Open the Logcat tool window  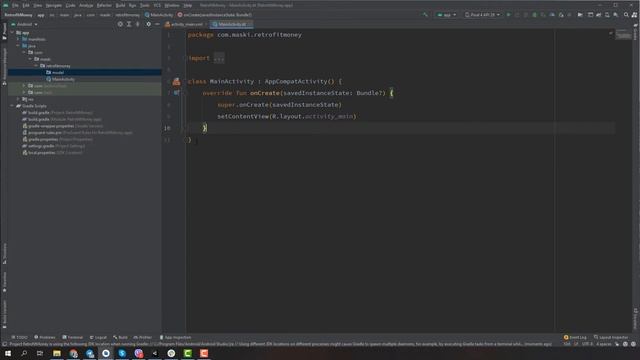(98, 338)
